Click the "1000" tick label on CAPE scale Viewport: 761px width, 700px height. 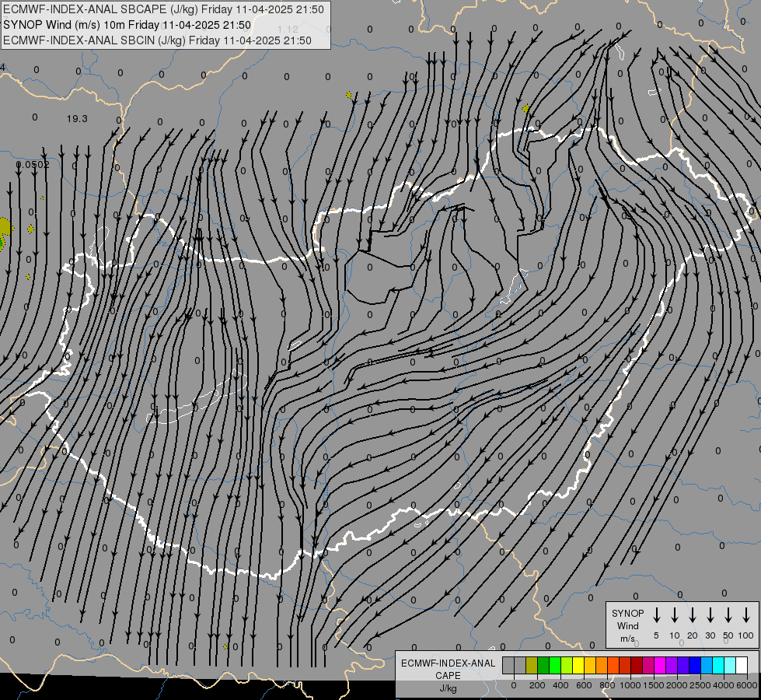(630, 685)
